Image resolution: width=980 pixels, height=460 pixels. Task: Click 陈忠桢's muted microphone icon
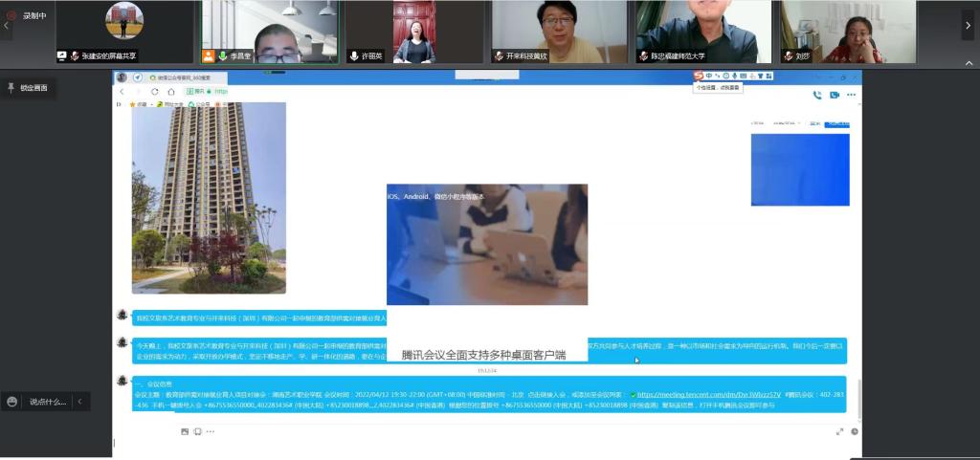[x=644, y=56]
